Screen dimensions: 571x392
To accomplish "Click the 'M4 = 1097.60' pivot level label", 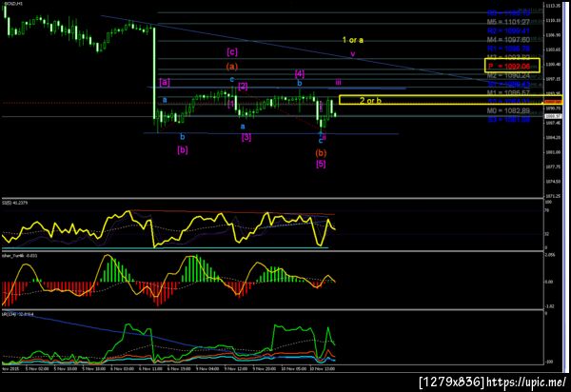I will click(508, 39).
